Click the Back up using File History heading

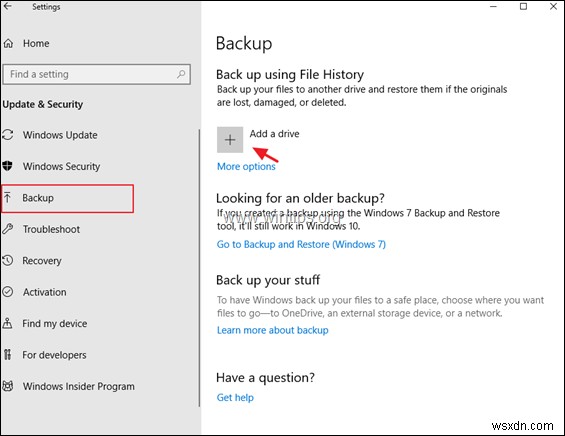coord(290,75)
